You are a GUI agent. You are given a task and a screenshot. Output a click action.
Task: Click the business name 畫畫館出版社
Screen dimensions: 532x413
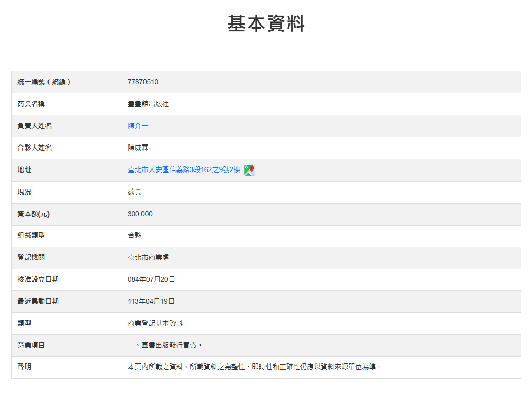point(148,104)
